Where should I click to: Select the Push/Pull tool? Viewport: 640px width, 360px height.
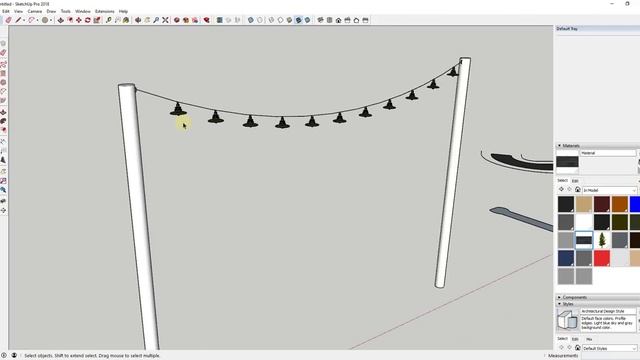60,20
